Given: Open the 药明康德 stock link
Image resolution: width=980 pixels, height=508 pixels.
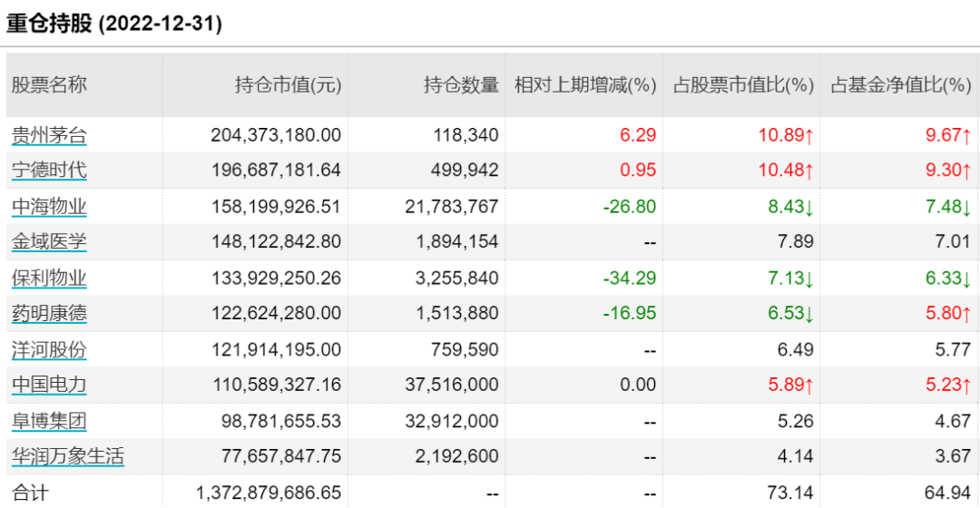Looking at the screenshot, I should tap(49, 313).
